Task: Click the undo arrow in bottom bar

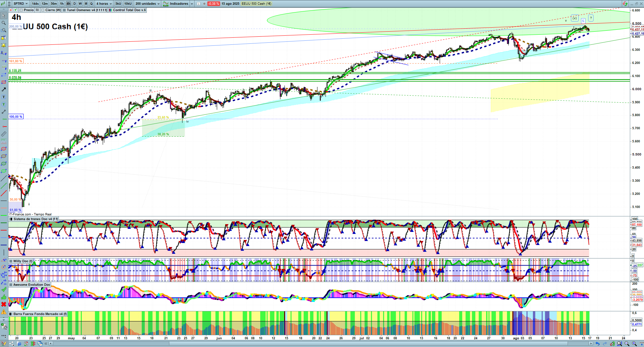Action: tap(598, 344)
